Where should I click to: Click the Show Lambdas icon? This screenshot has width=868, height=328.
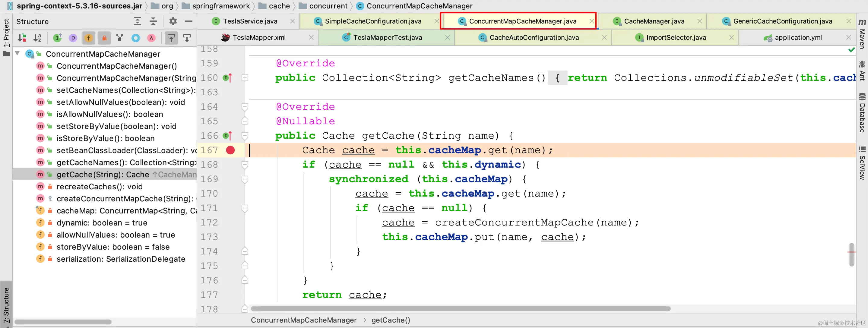tap(151, 38)
